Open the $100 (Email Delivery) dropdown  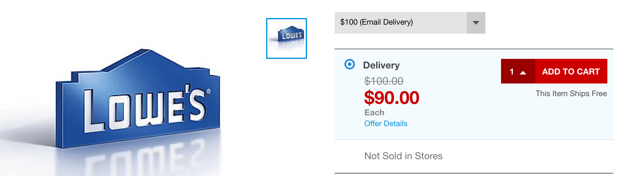[x=410, y=23]
